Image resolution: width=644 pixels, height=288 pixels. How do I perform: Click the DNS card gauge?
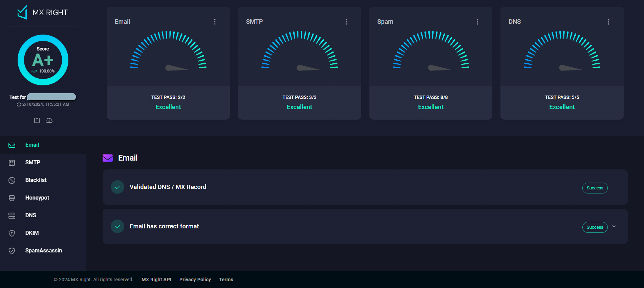point(562,50)
